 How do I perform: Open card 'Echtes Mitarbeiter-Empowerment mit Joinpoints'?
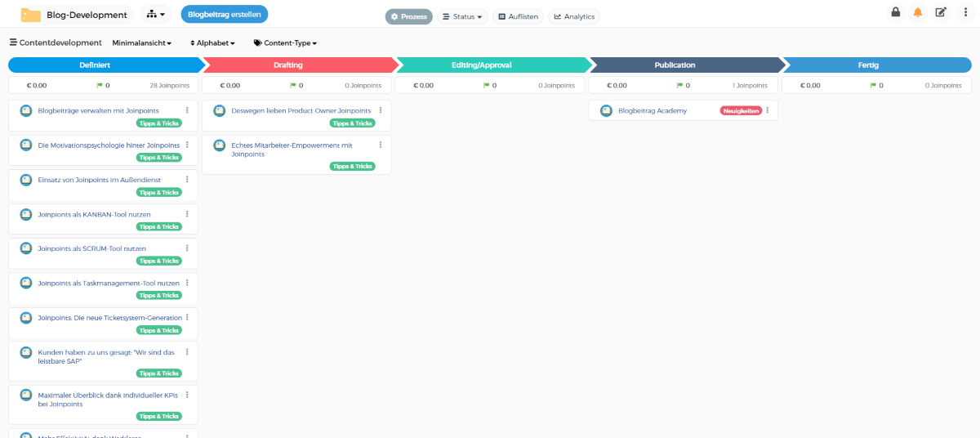click(x=292, y=150)
